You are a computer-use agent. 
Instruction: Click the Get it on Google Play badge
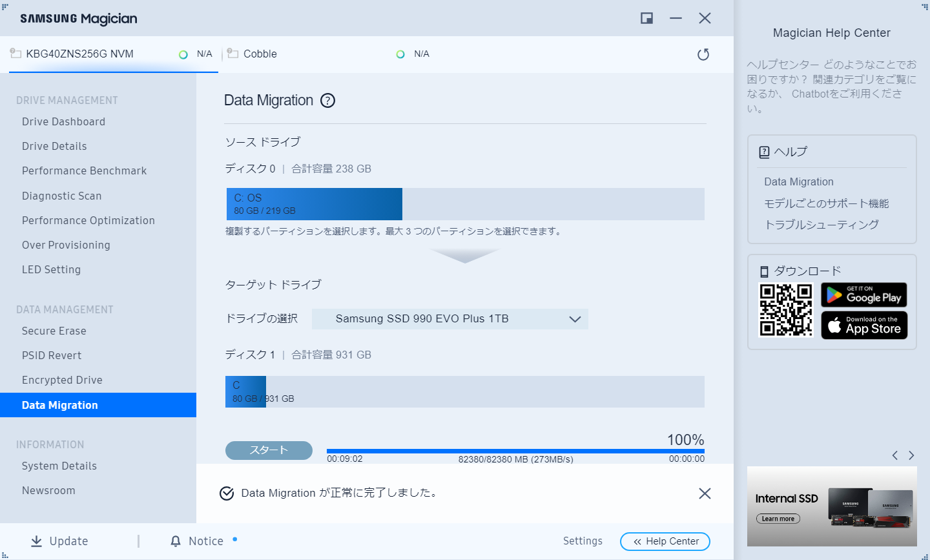(x=864, y=295)
